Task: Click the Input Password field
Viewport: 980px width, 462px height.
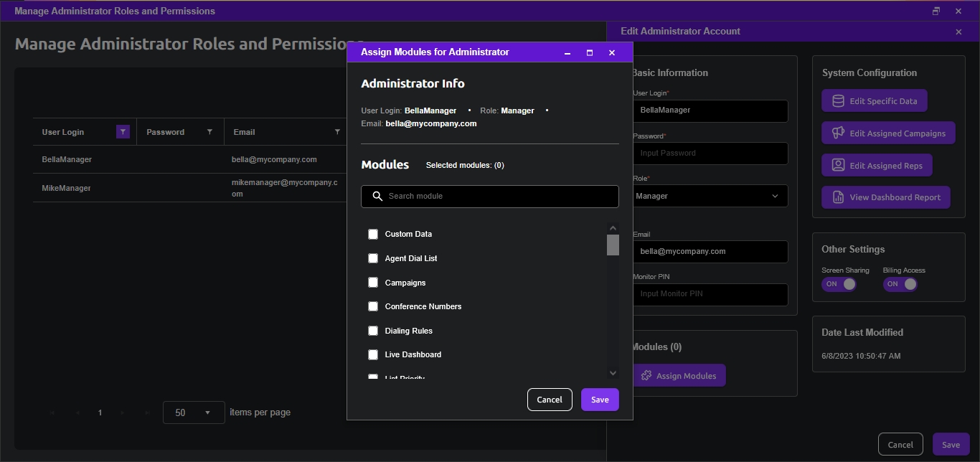Action: pos(710,154)
